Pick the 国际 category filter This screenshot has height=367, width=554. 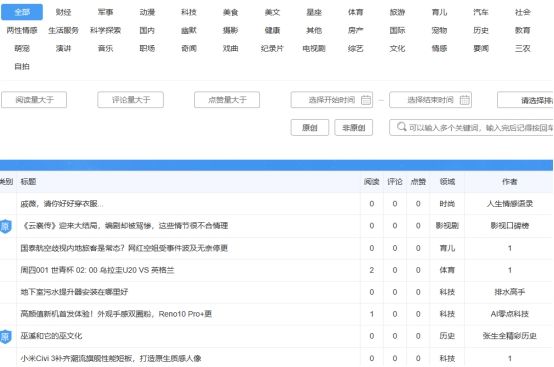point(397,30)
